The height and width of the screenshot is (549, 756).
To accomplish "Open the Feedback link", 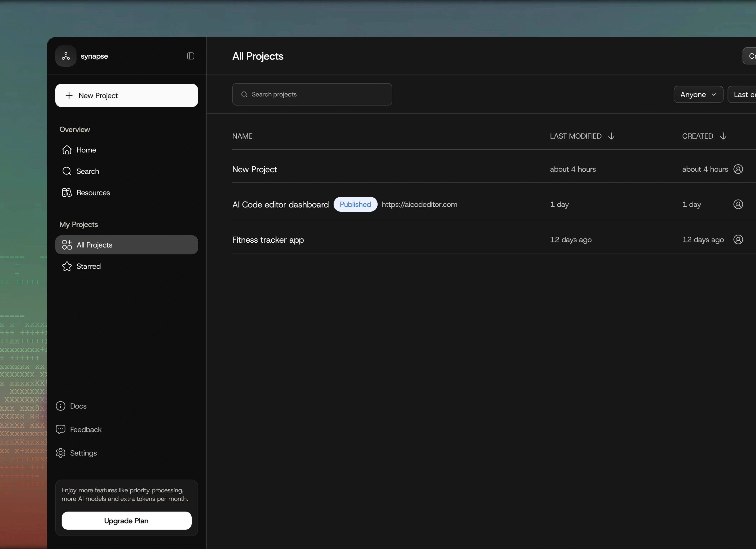I will 79,429.
